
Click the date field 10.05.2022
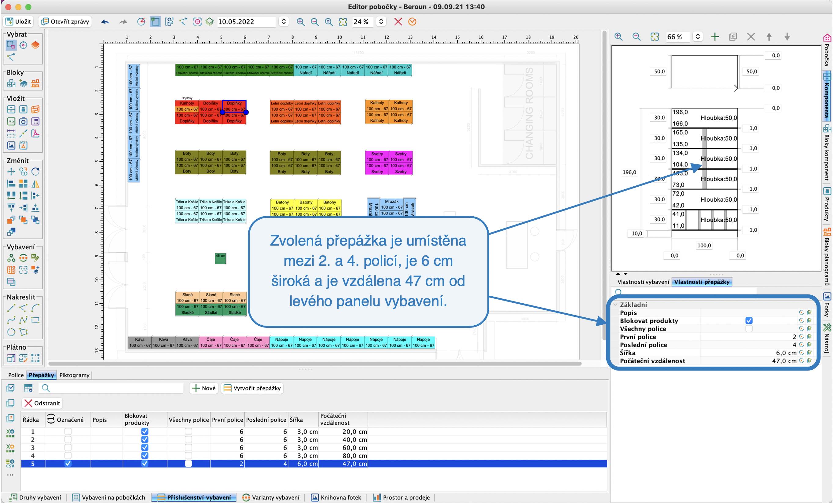click(x=246, y=22)
